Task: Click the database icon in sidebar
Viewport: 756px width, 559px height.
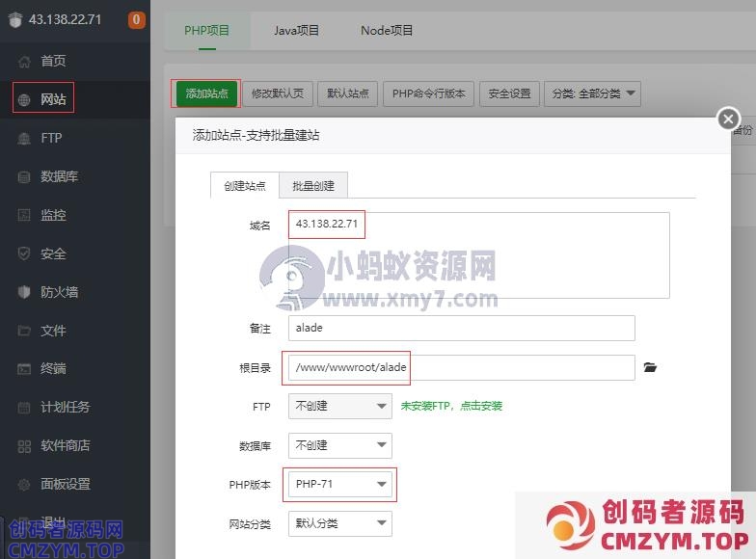Action: 24,177
